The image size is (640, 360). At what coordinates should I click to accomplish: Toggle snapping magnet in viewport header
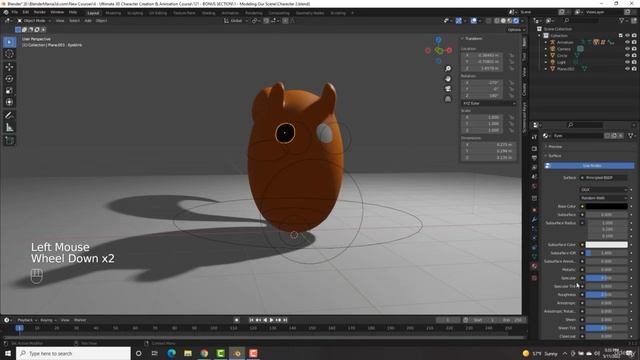point(266,20)
